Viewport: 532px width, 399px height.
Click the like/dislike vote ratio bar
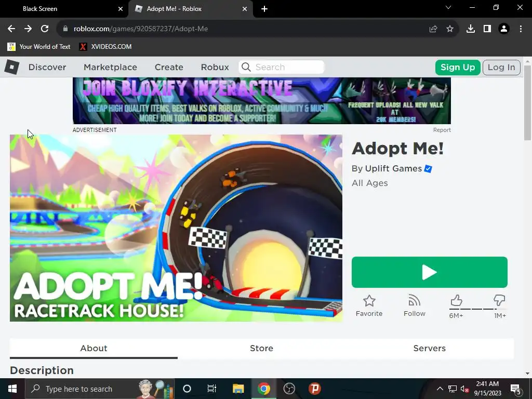[478, 309]
